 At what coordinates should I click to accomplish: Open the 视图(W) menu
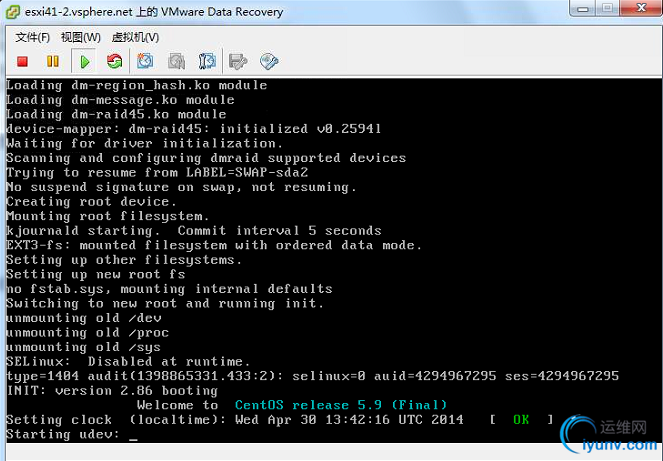click(x=81, y=37)
